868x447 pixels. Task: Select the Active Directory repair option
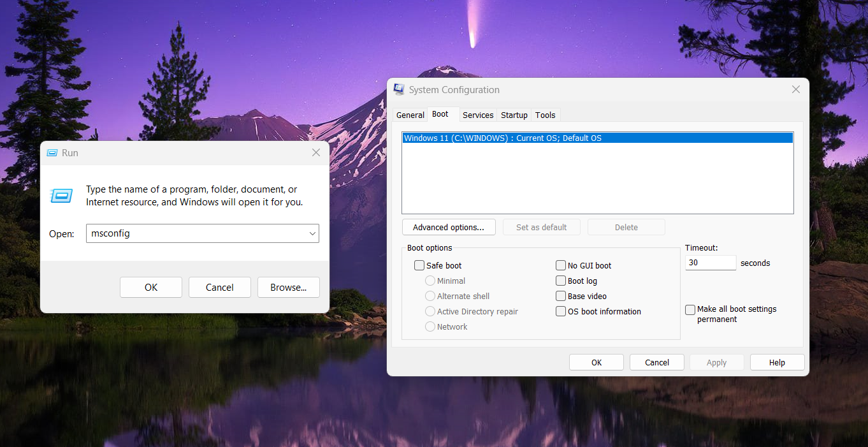point(430,311)
